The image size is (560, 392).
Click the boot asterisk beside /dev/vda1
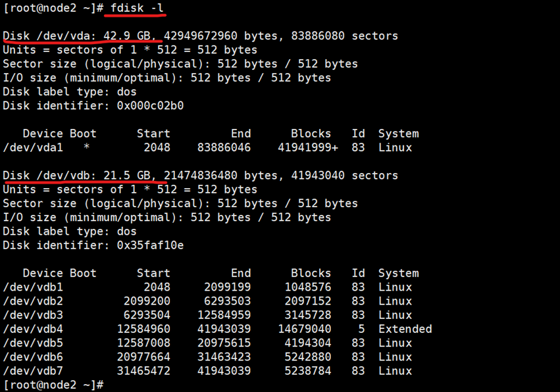point(86,147)
